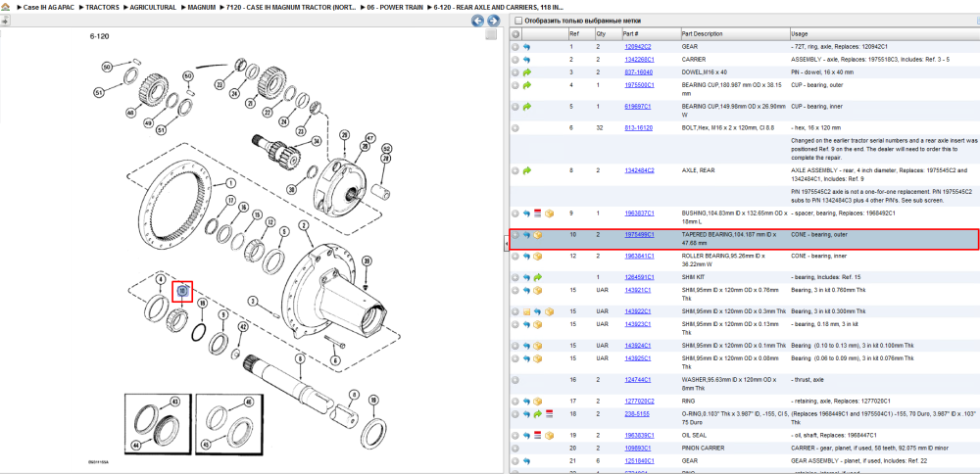The image size is (980, 474).
Task: Expand the arrow before '7120 - CASE IH MAGNUM TRACTOR' breadcrumb
Action: coord(221,7)
